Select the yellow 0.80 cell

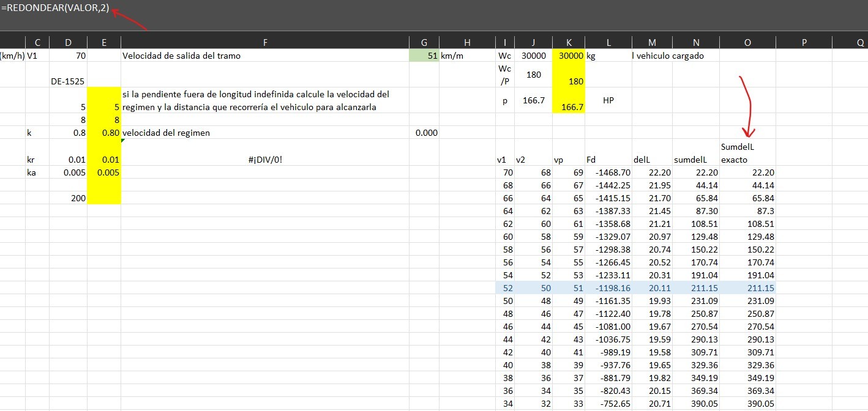(x=104, y=133)
